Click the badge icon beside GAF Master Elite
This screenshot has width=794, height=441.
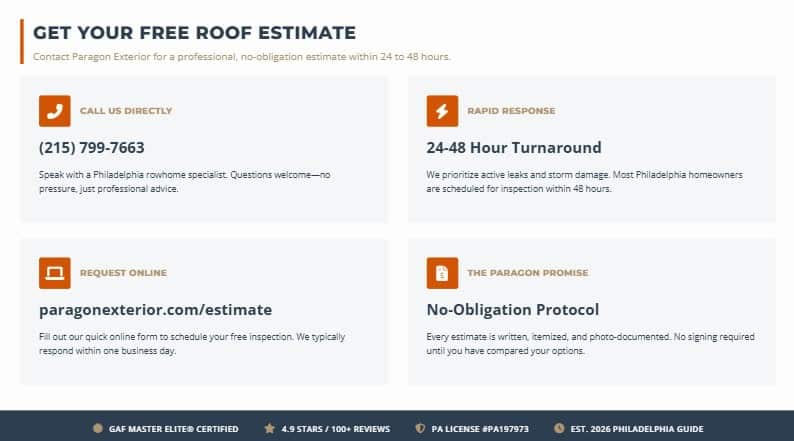(x=98, y=428)
